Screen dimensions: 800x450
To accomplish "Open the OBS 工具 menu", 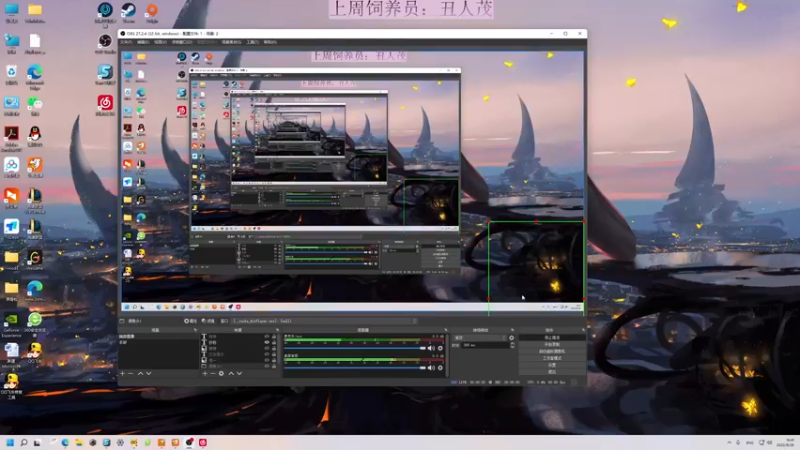I will coord(252,42).
